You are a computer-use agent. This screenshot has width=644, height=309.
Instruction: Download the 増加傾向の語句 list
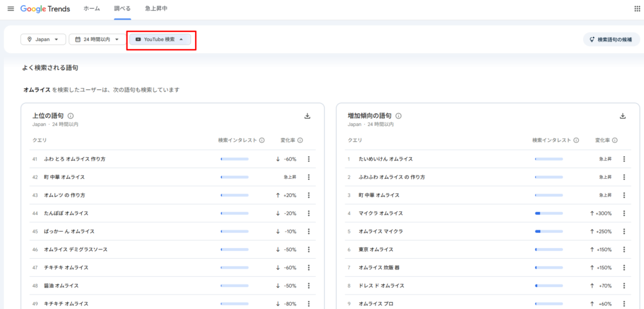(x=623, y=116)
